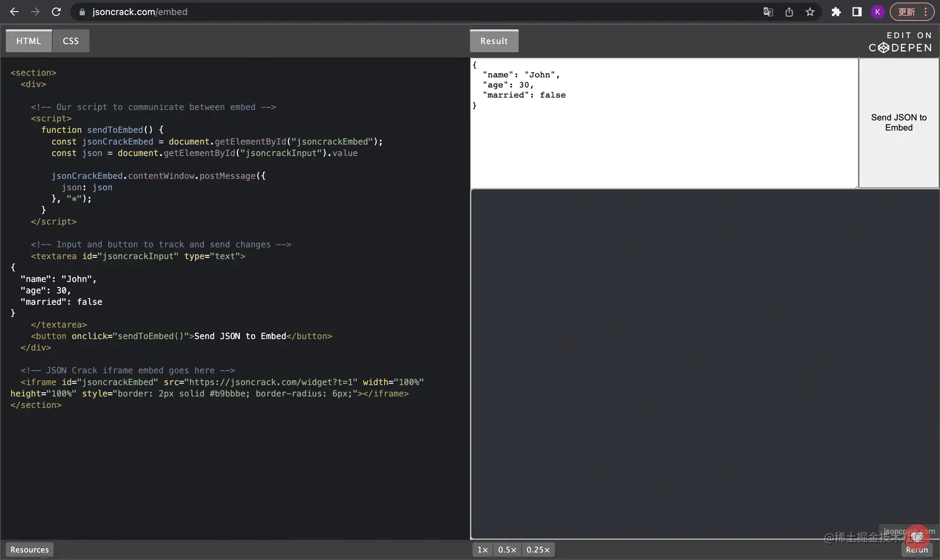Click the 'Our script to communicate' comment line
The height and width of the screenshot is (560, 940).
(153, 107)
